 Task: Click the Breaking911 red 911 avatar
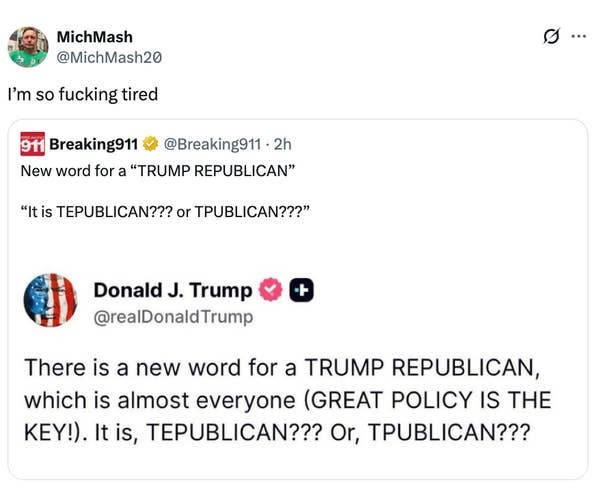coord(32,145)
